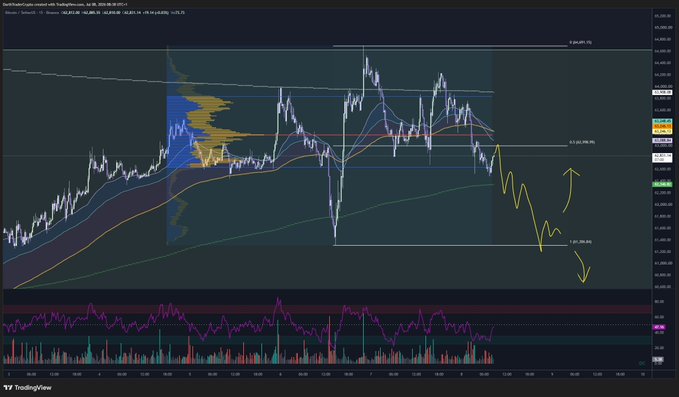Click the 64,000.00 price scale tick
This screenshot has width=679, height=397.
[x=663, y=86]
